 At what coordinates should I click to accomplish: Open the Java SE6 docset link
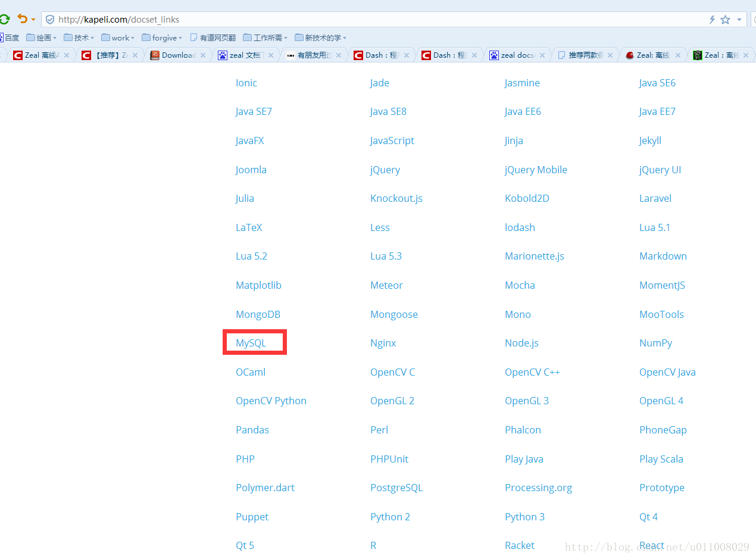pos(657,83)
